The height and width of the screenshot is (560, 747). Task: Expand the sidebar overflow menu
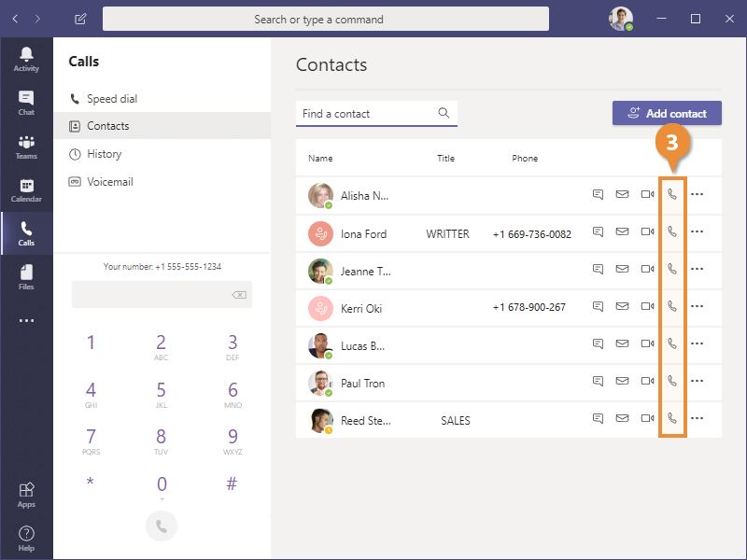pos(26,320)
